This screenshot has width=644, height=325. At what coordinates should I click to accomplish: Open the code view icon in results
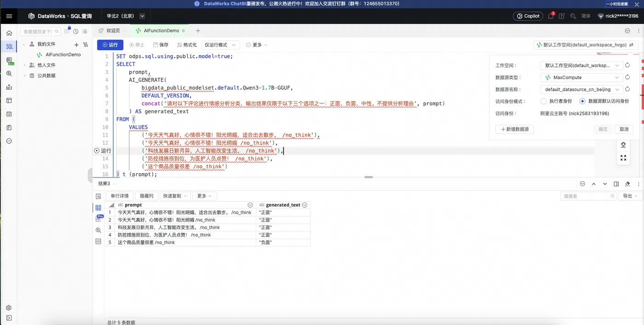[98, 241]
